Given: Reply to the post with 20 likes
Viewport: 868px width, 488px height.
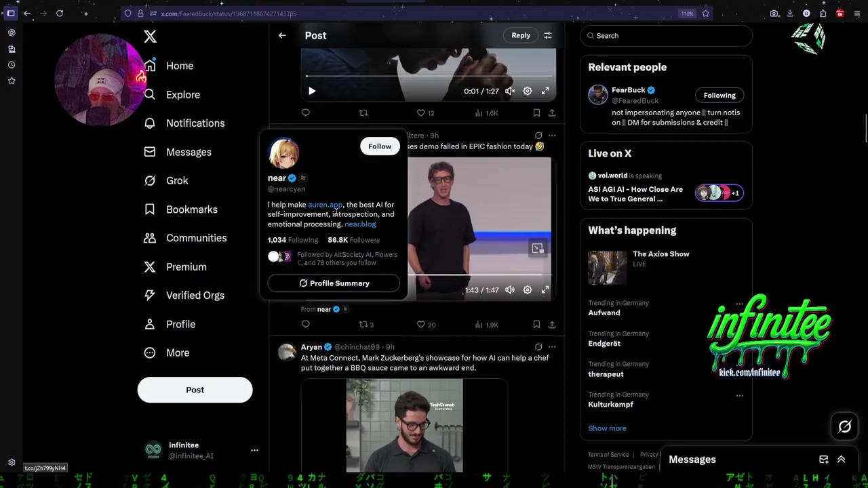Looking at the screenshot, I should tap(306, 325).
